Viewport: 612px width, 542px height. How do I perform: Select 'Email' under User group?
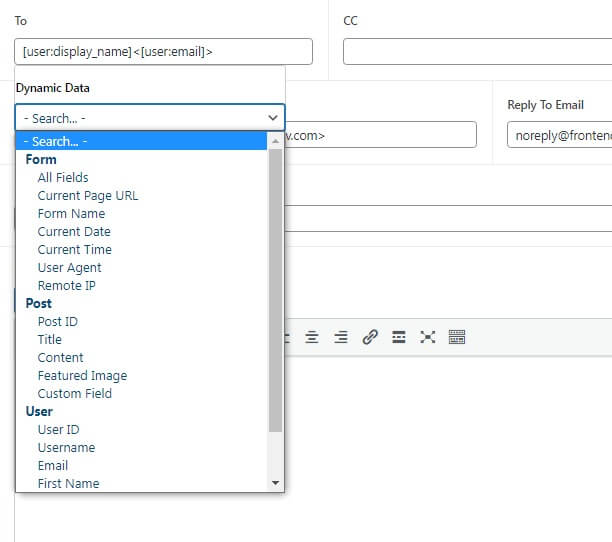[141, 466]
